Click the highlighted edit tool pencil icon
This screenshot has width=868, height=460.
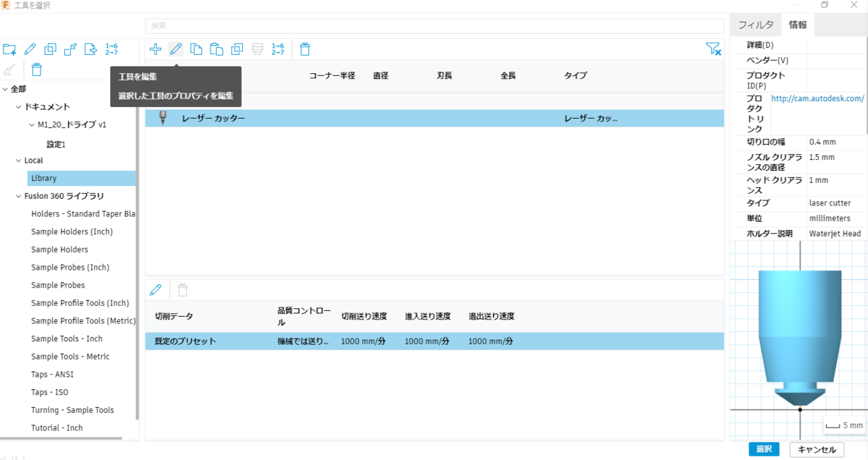[176, 49]
